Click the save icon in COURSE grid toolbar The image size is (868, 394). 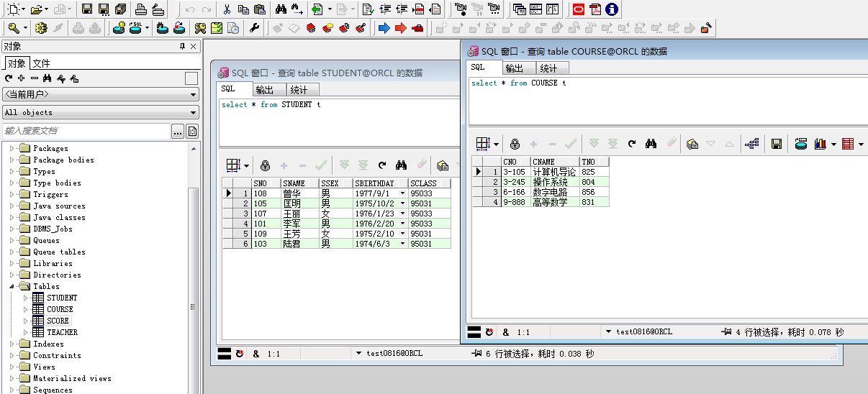[777, 144]
